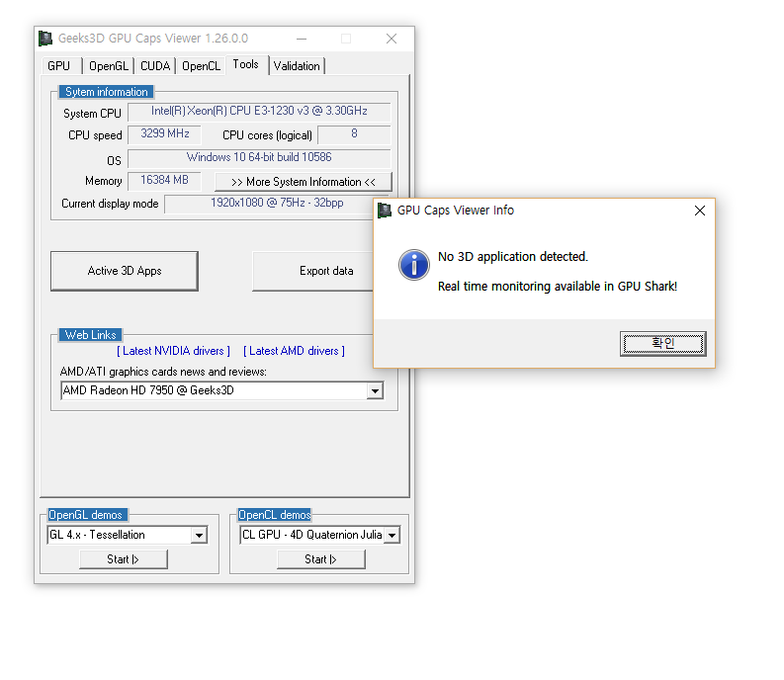Expand the AMD Radeon HD 7950 news dropdown

pyautogui.click(x=375, y=391)
